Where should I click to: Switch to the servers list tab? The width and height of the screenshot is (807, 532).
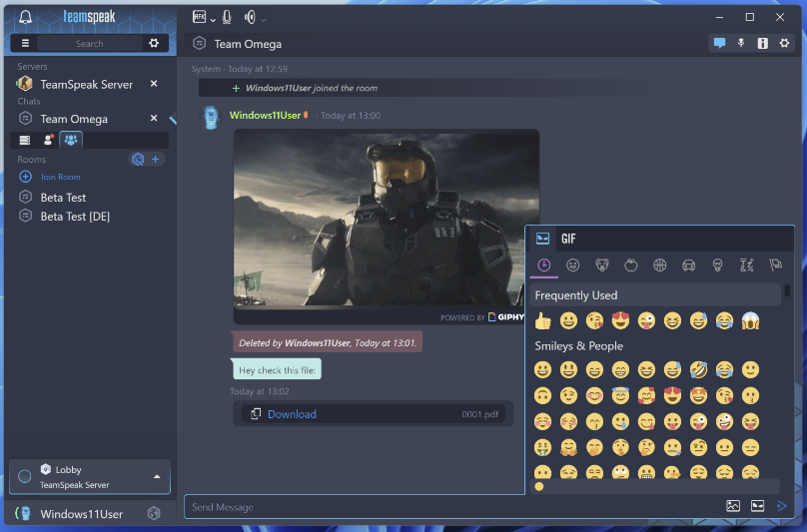24,140
